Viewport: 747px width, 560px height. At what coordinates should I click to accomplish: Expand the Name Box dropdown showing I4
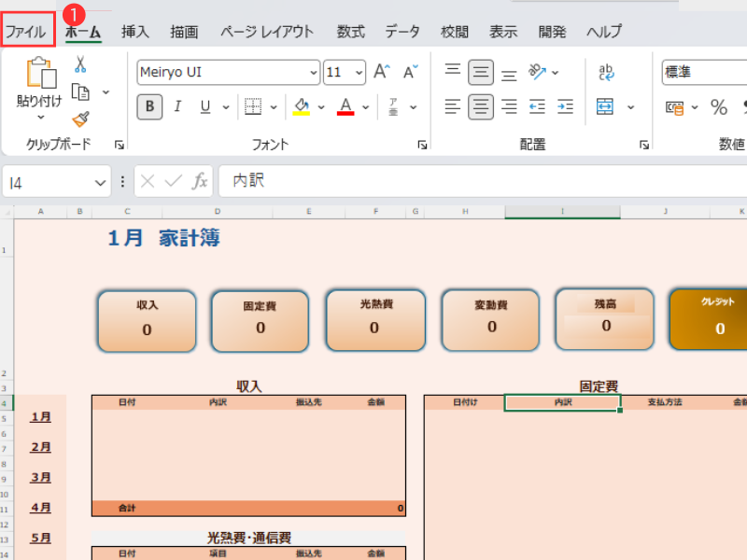101,183
